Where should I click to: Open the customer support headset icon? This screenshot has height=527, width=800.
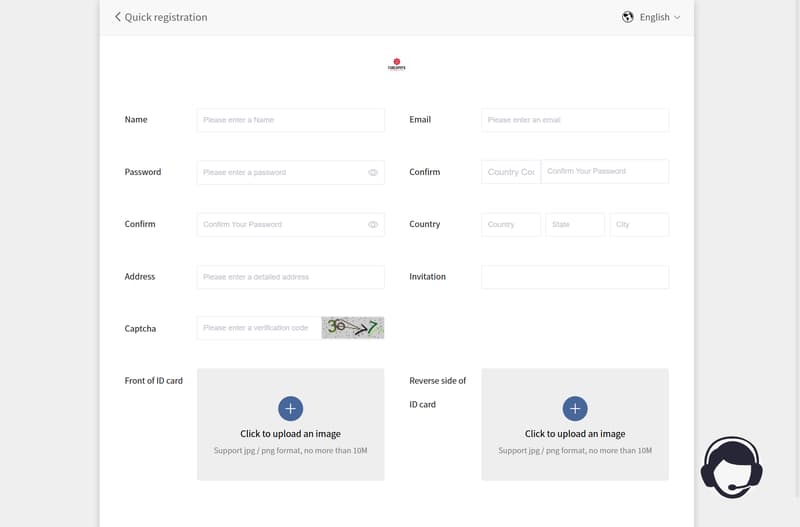click(732, 466)
